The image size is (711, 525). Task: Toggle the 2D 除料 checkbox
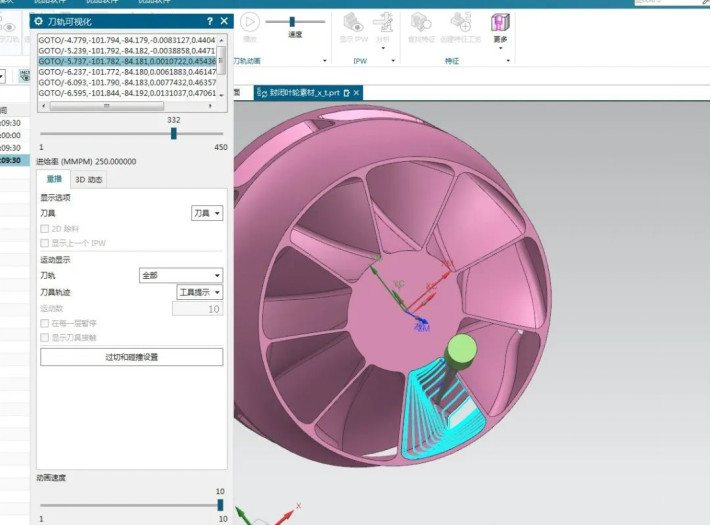coord(44,229)
